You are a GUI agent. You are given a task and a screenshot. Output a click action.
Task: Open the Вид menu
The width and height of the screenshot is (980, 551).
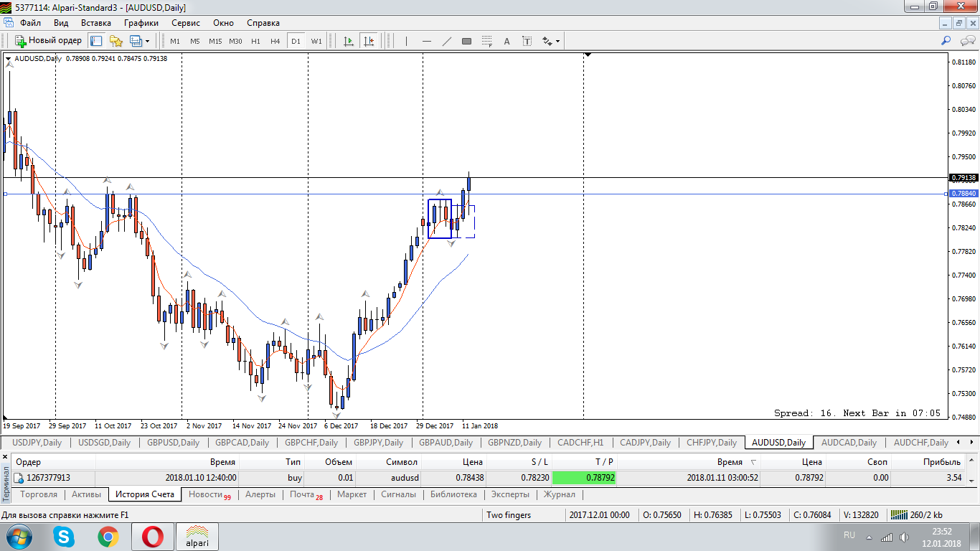point(61,23)
